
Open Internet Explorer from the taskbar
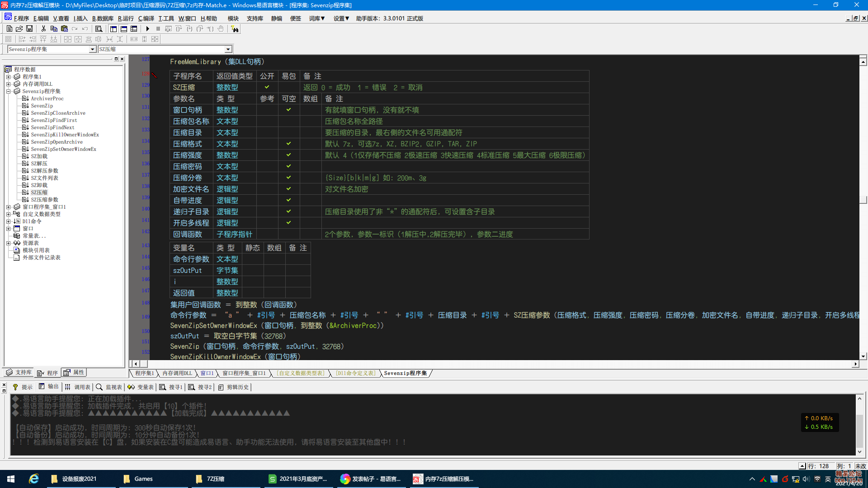[x=34, y=479]
